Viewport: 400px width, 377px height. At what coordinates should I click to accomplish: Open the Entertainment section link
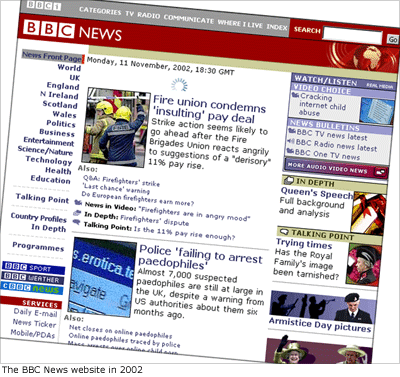[49, 142]
